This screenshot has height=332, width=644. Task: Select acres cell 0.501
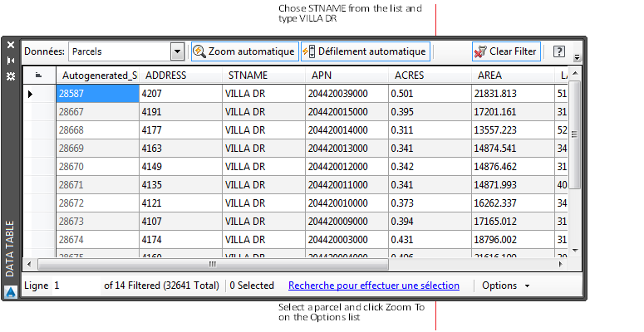click(x=430, y=94)
